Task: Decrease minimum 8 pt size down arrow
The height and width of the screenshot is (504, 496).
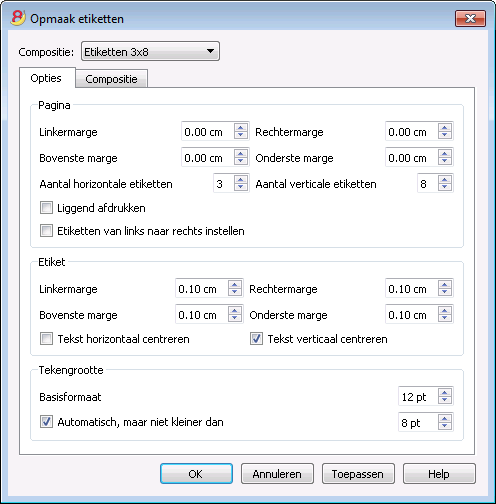Action: (x=445, y=426)
